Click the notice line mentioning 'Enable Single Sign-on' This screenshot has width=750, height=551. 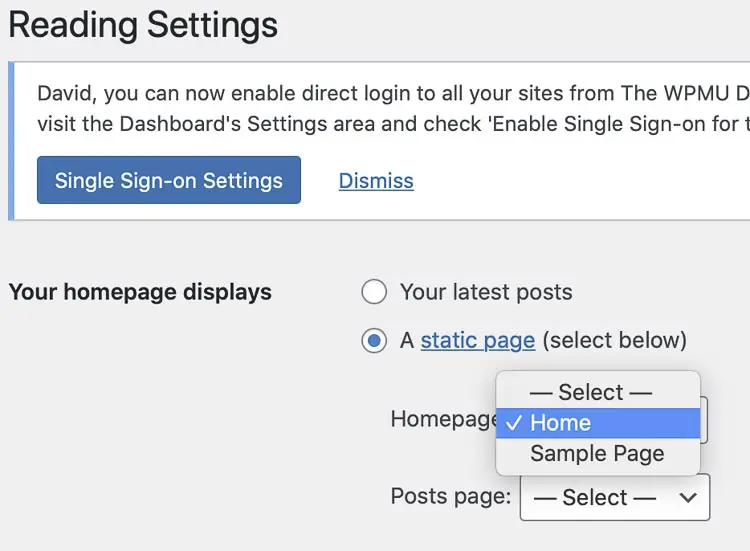click(390, 124)
